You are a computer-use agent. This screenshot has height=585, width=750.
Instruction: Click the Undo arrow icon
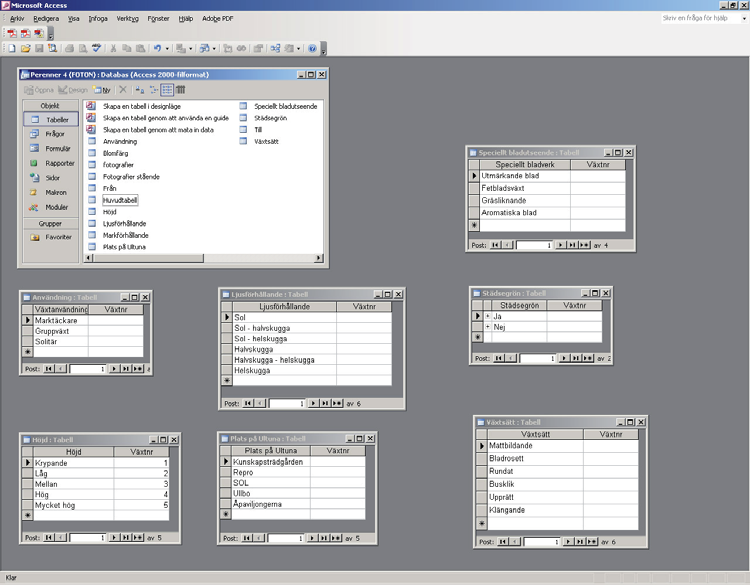tap(157, 48)
